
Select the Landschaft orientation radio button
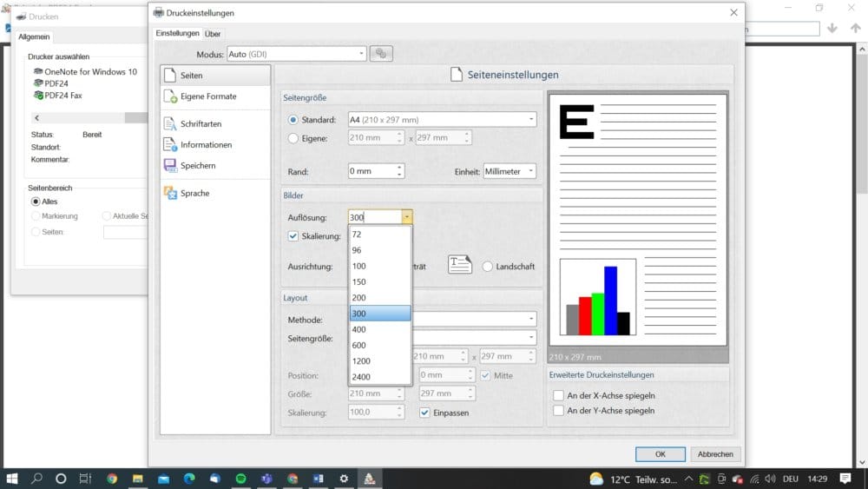pyautogui.click(x=487, y=267)
